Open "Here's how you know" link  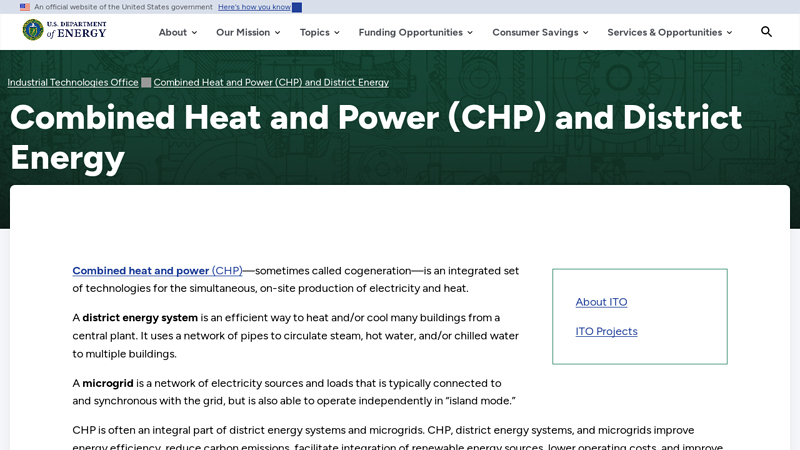tap(254, 7)
